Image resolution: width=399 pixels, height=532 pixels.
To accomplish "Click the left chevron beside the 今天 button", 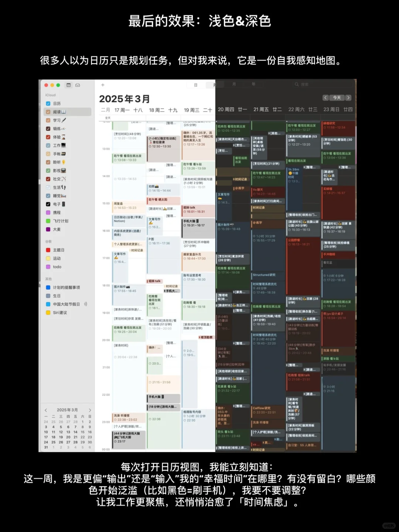I will [x=325, y=98].
